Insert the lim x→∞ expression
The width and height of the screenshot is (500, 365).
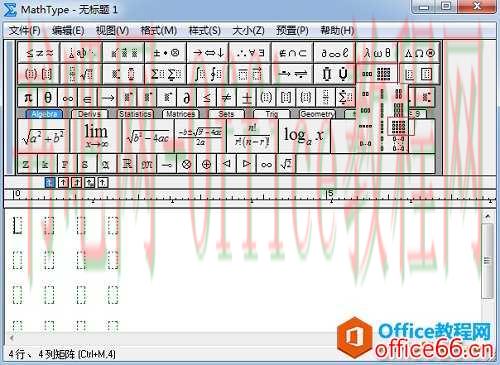coord(96,136)
